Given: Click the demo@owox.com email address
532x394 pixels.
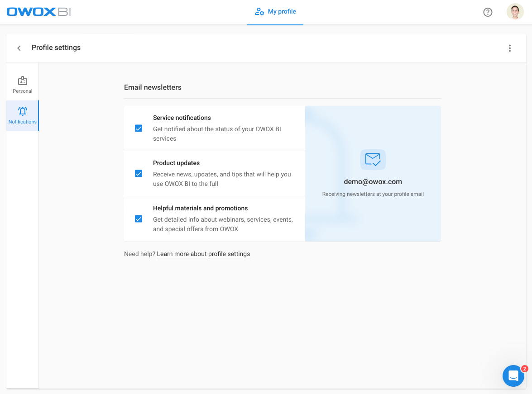Looking at the screenshot, I should (x=373, y=182).
